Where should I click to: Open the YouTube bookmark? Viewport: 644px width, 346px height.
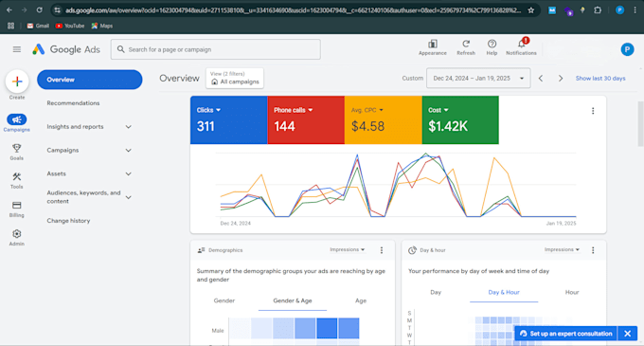pos(70,26)
